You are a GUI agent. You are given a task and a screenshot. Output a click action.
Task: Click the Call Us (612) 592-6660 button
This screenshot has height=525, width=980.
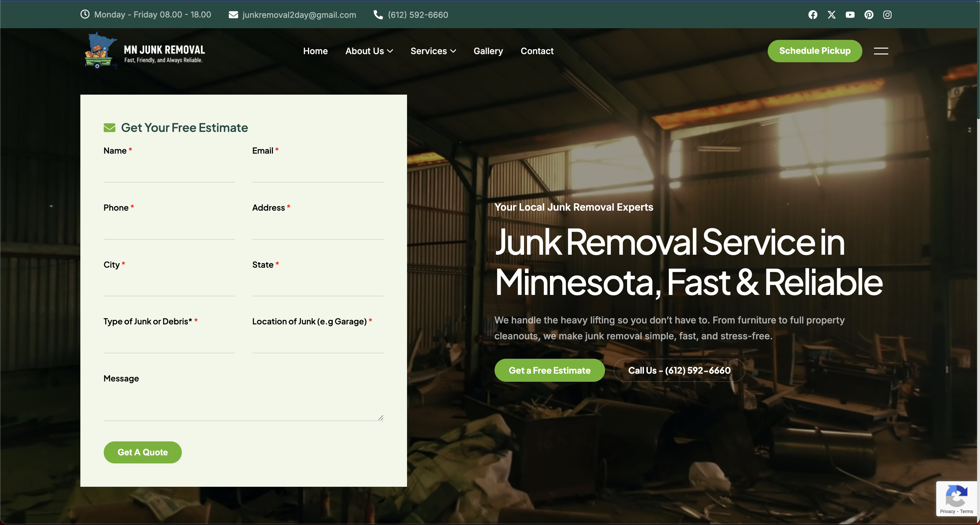point(679,370)
